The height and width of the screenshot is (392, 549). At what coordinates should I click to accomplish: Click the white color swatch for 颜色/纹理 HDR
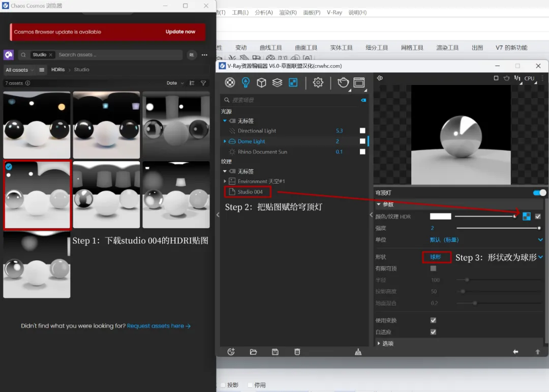click(x=440, y=217)
